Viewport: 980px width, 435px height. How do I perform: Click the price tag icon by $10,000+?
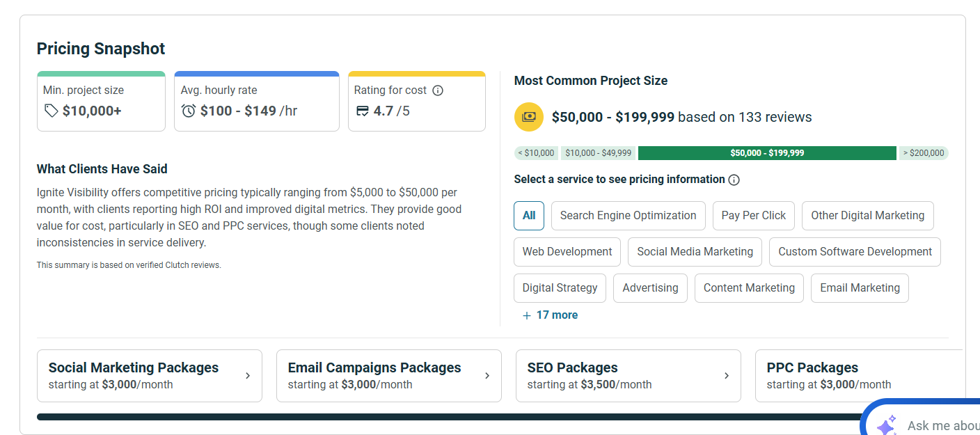(x=51, y=111)
